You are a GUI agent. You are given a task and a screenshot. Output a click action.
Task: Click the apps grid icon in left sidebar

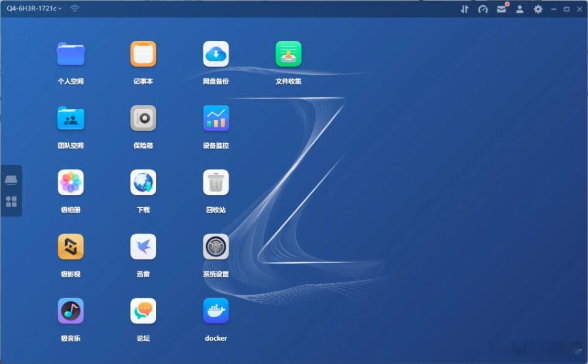tap(11, 201)
